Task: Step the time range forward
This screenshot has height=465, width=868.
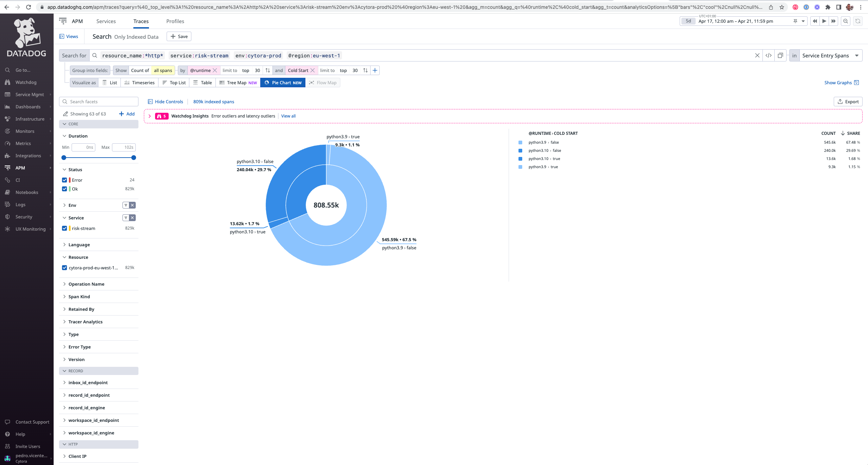Action: pos(833,21)
